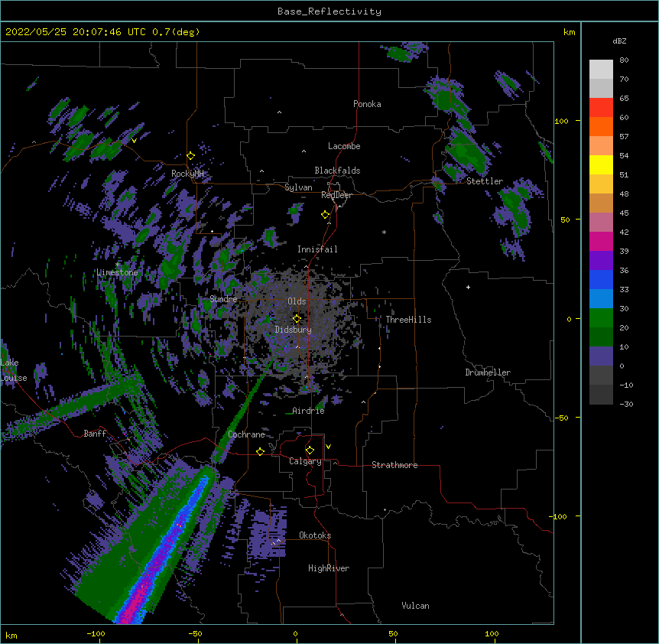Click the Cochrane label
659x644 pixels.
pyautogui.click(x=246, y=434)
